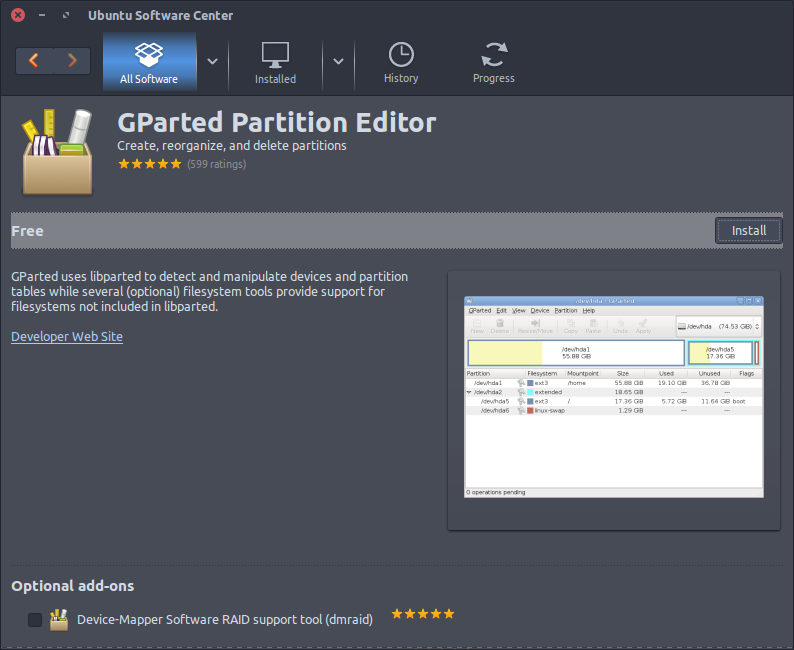Click the Free price label
The width and height of the screenshot is (794, 650).
tap(27, 231)
